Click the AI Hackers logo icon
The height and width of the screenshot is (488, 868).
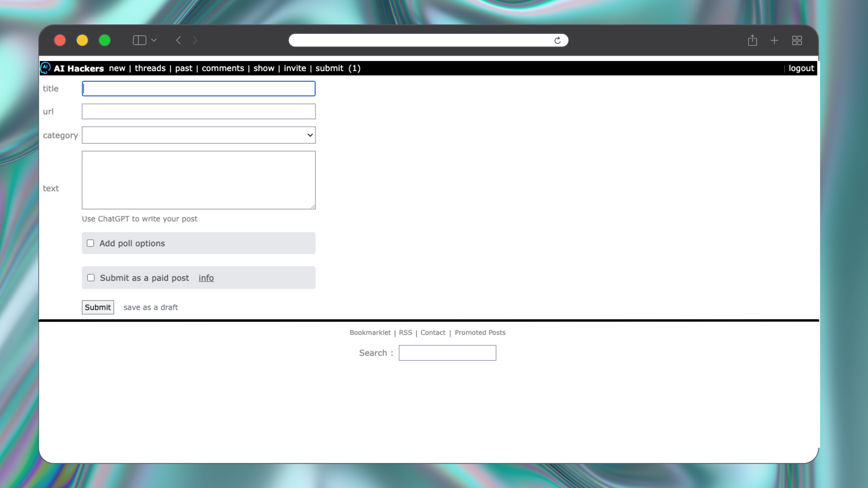click(x=45, y=68)
